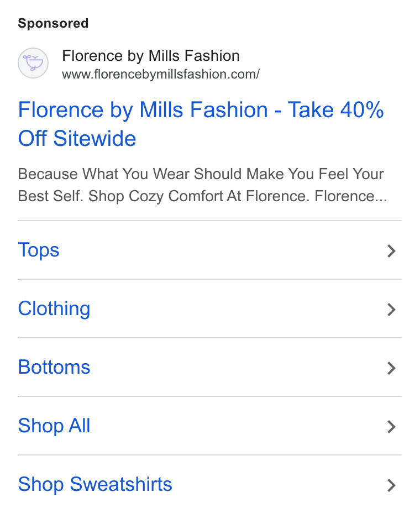Click the 'Off Sitewide' headline line
This screenshot has width=420, height=513.
77,138
